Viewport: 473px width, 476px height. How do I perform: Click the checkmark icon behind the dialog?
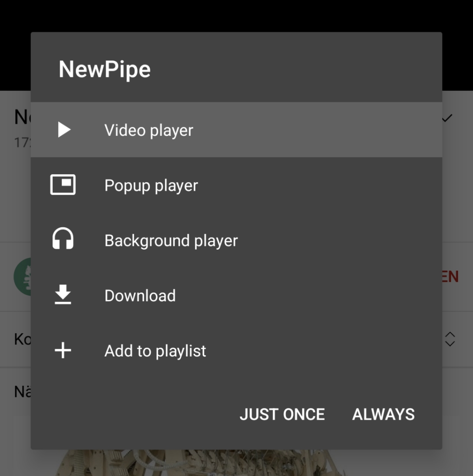click(x=447, y=118)
